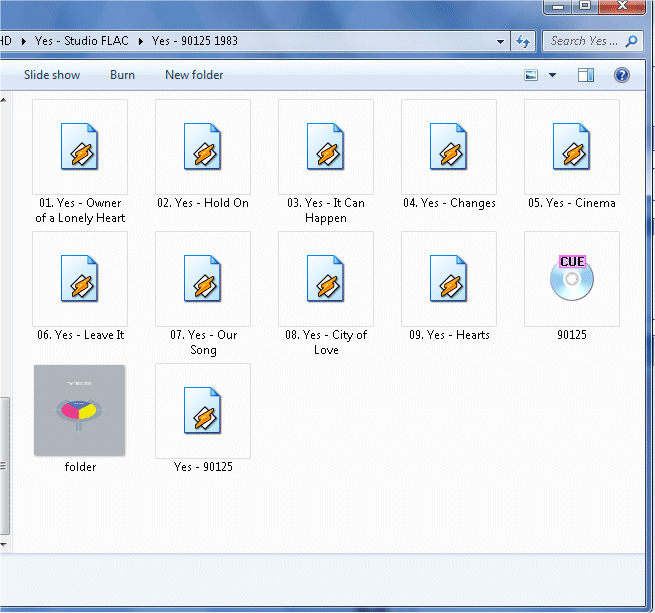Viewport: 655px width, 613px height.
Task: Click the Help question mark icon
Action: tap(622, 75)
